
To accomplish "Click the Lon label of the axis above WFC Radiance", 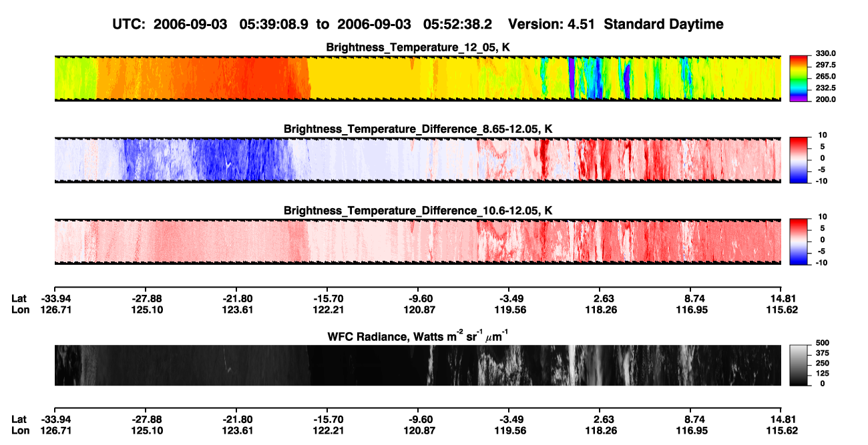I will [x=20, y=310].
